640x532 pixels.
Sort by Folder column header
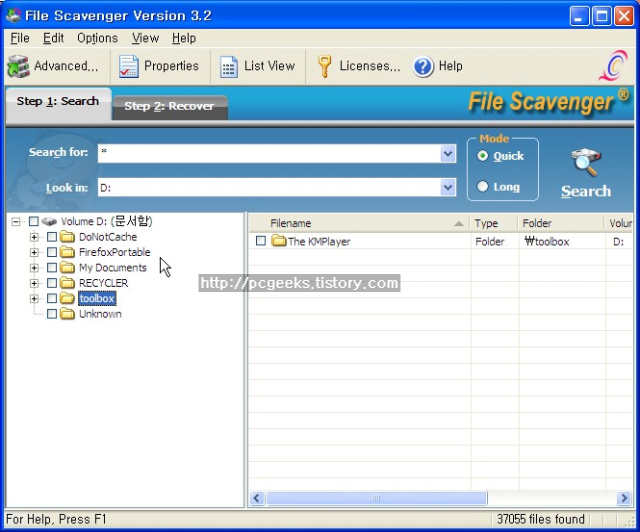[x=561, y=223]
